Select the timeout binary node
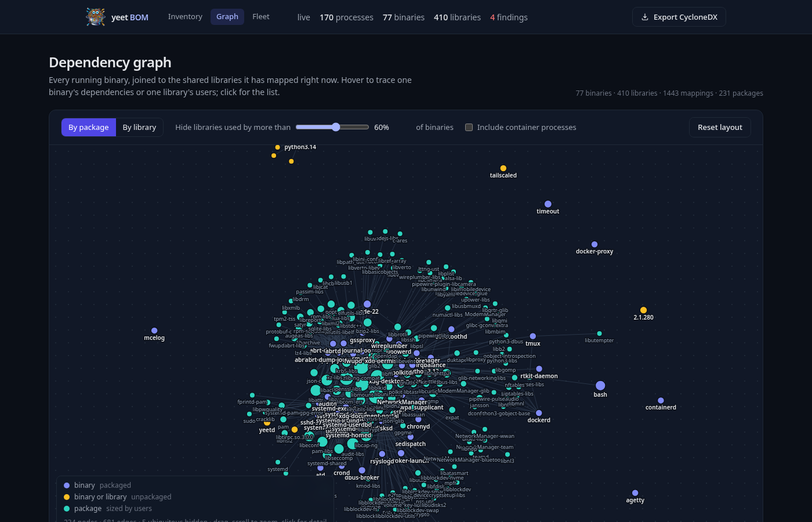The image size is (812, 522). 548,204
